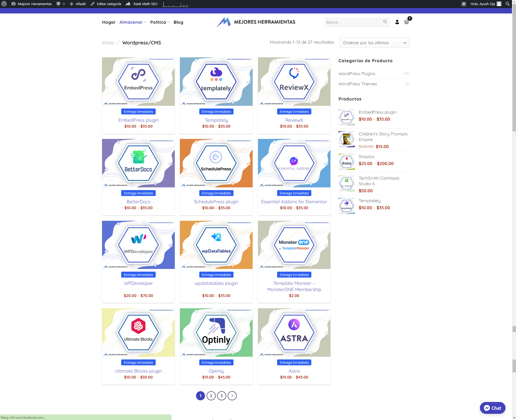Go to pagination page 2
This screenshot has width=516, height=420.
pyautogui.click(x=211, y=396)
